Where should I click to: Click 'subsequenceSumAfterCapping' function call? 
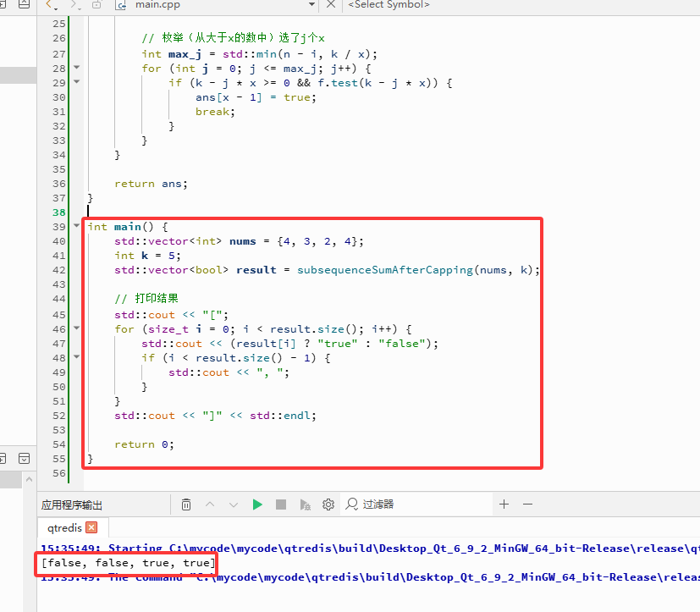(x=385, y=270)
